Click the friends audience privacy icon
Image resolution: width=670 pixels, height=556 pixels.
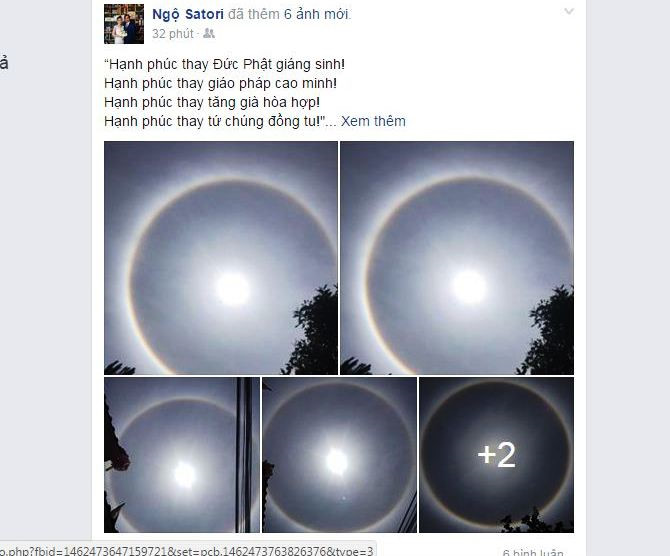tap(209, 33)
